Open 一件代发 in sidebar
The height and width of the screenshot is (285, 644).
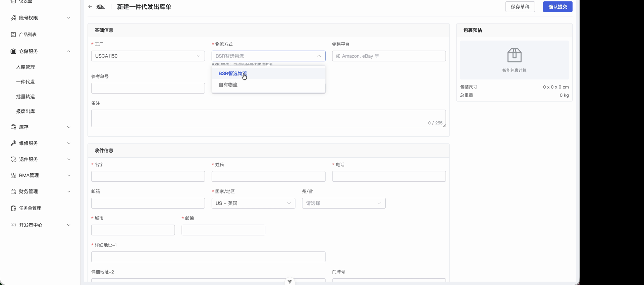coord(25,82)
